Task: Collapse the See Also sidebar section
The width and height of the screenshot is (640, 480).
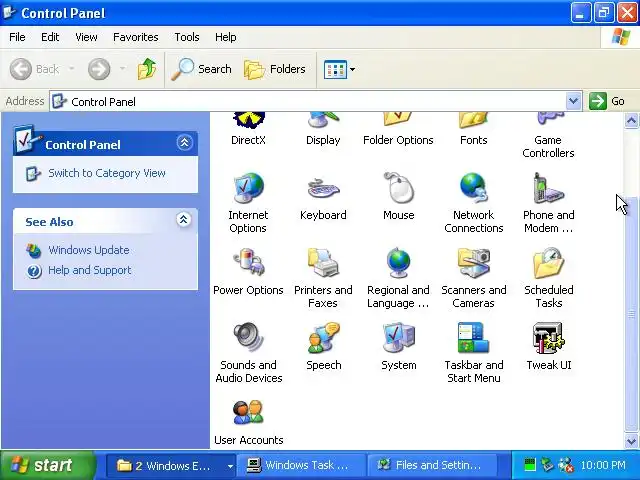Action: click(x=184, y=220)
